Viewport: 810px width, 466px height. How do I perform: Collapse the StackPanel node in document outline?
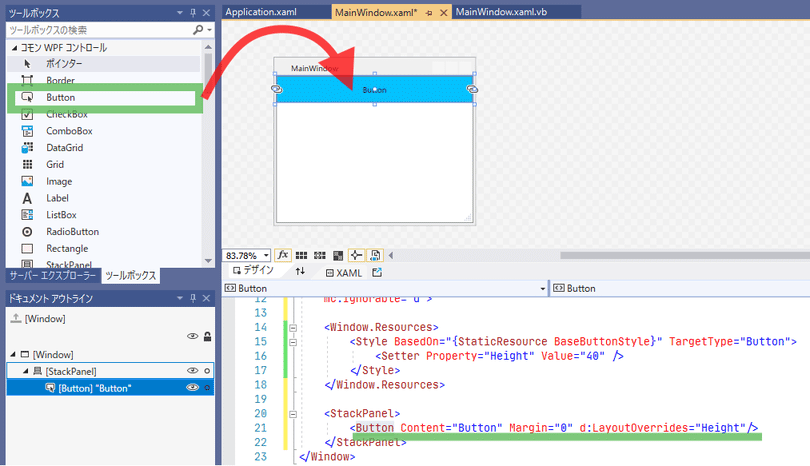[x=25, y=371]
